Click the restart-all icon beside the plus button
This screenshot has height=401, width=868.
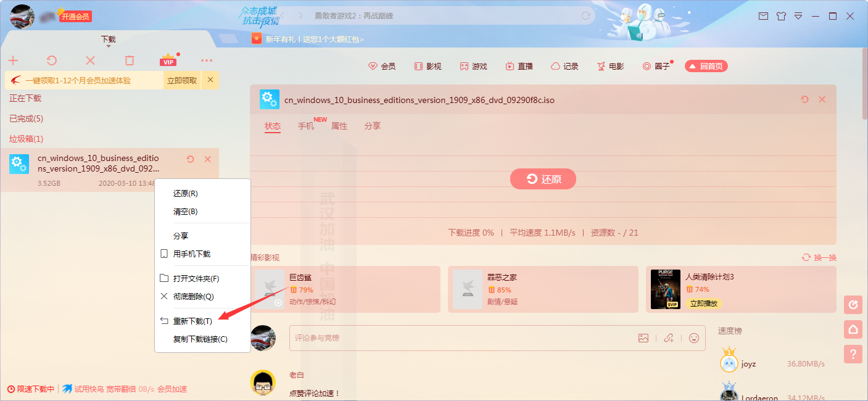(x=52, y=60)
